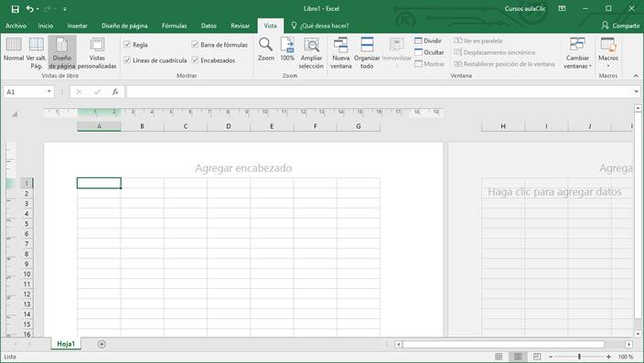The height and width of the screenshot is (363, 644).
Task: Select column B header
Action: pyautogui.click(x=142, y=126)
